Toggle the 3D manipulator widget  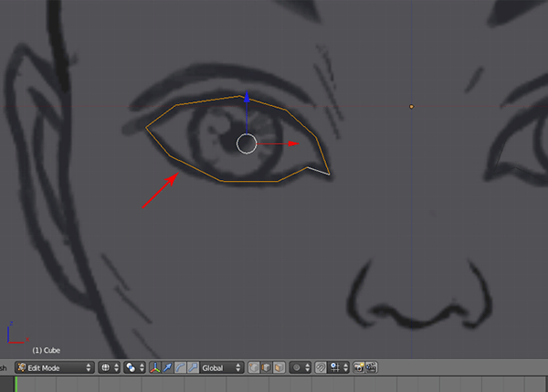(x=155, y=367)
